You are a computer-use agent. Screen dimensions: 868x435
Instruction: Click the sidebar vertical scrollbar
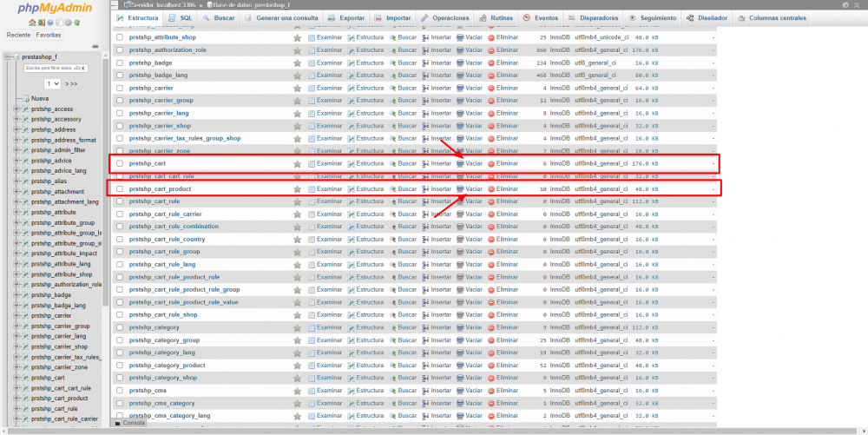(x=106, y=182)
